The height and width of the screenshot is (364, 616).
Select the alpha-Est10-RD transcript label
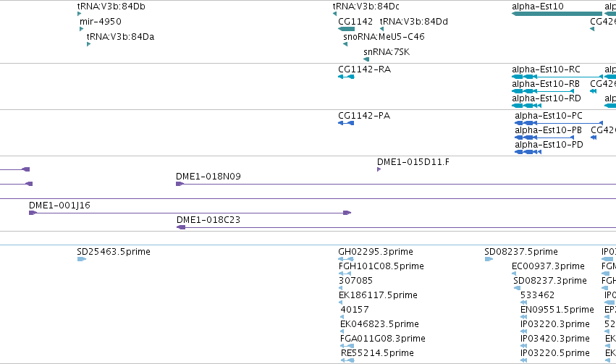(x=546, y=98)
